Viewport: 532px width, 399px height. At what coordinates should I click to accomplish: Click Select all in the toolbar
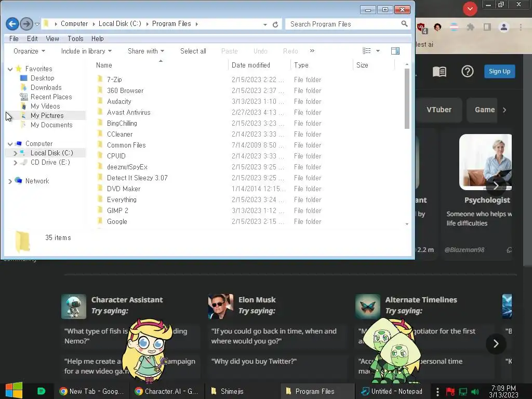click(x=193, y=51)
